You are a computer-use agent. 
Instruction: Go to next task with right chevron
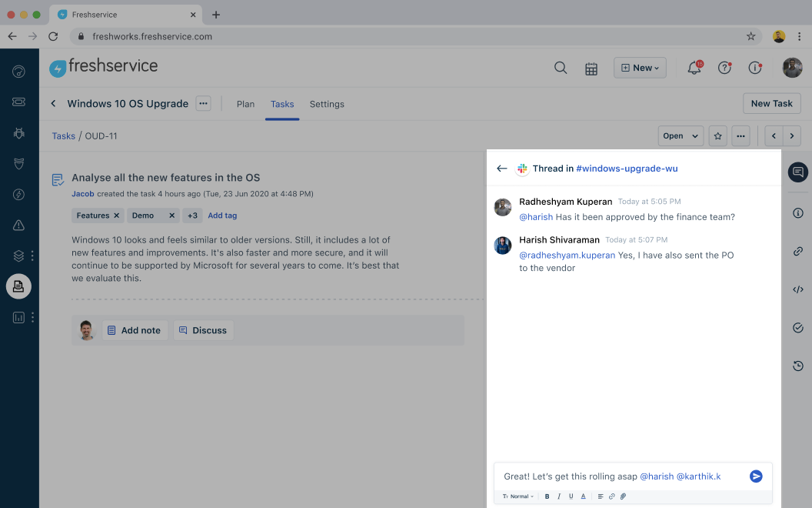pyautogui.click(x=792, y=135)
